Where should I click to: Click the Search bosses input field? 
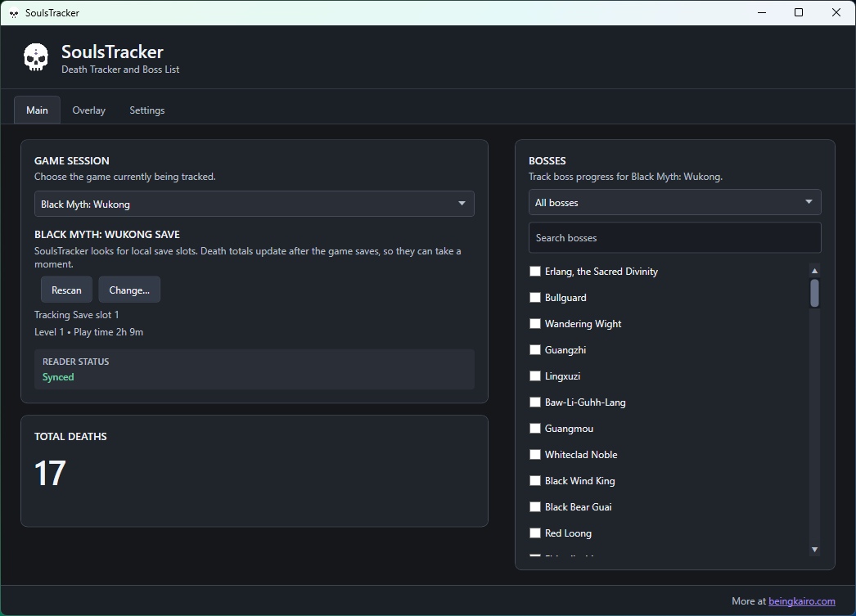tap(675, 238)
